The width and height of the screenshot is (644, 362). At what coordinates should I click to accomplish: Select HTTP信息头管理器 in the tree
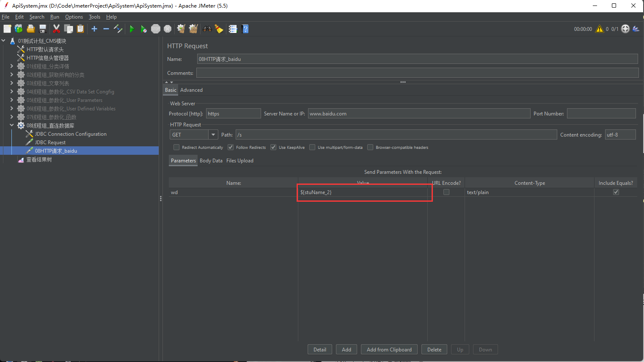(47, 58)
